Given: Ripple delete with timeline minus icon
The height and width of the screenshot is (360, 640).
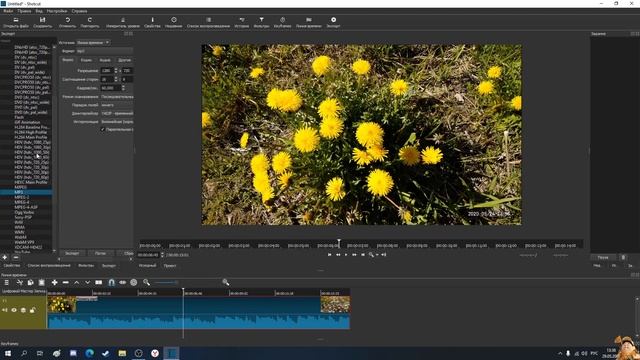Looking at the screenshot, I should 65,282.
